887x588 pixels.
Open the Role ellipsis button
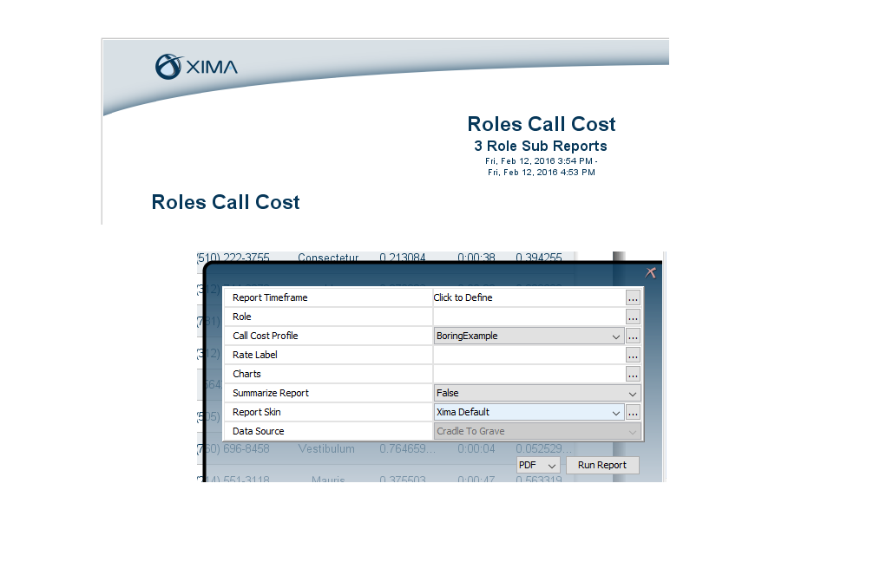(x=633, y=317)
